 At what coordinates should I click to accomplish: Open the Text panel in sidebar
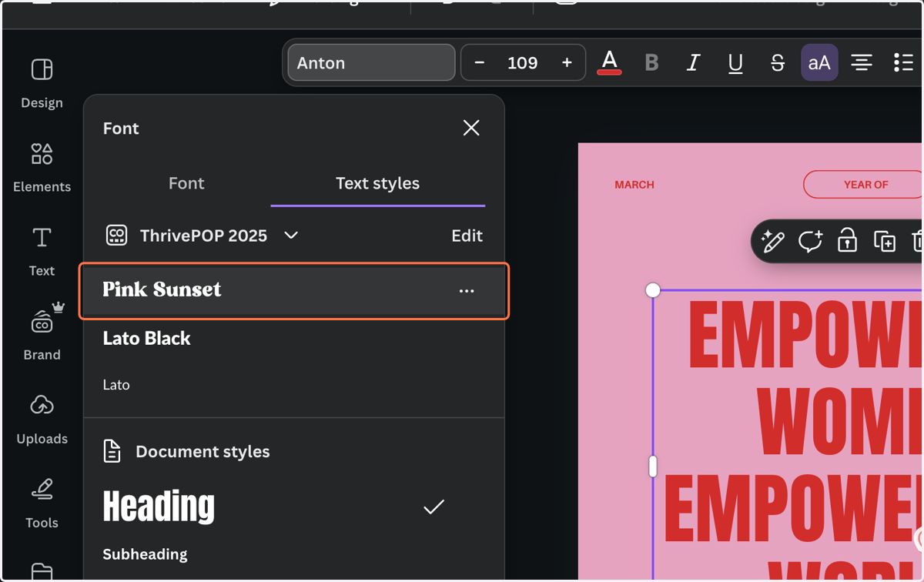tap(42, 251)
